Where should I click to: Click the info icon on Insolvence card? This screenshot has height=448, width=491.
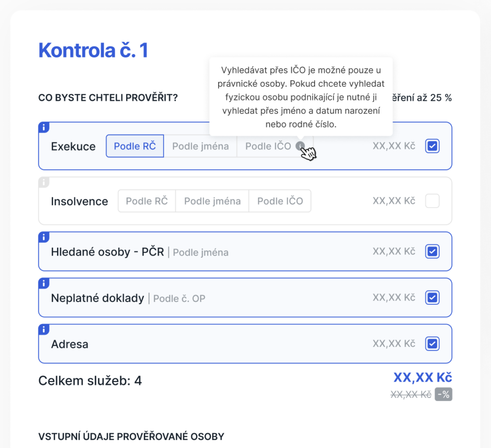[x=44, y=182]
